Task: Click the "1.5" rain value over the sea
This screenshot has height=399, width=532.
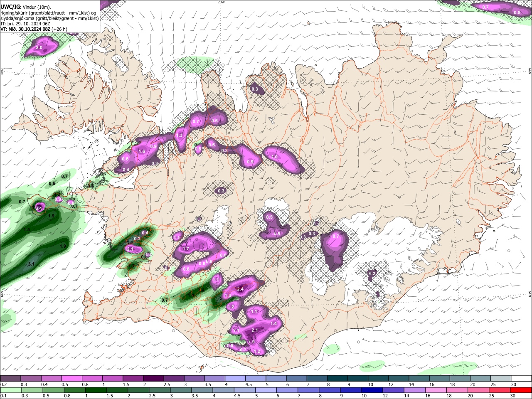Action: coord(27,229)
